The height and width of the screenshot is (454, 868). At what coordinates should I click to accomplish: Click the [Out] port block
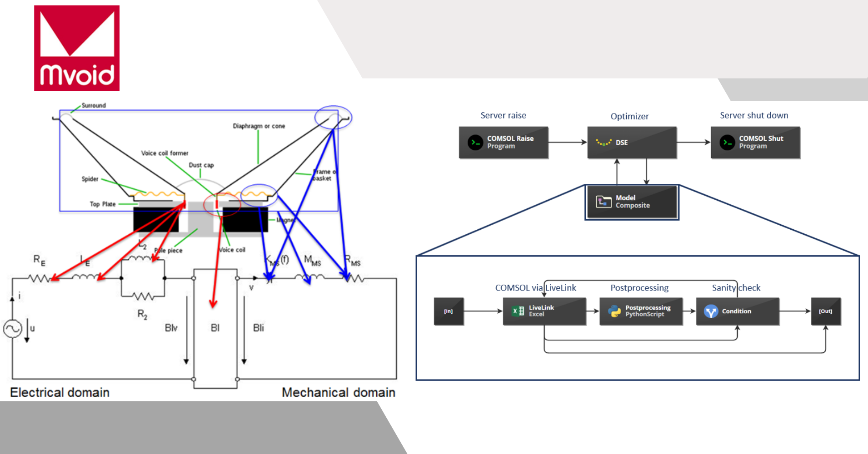coord(826,311)
